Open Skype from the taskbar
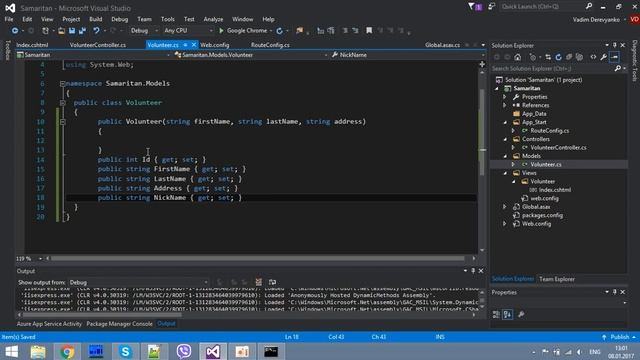 pyautogui.click(x=125, y=351)
